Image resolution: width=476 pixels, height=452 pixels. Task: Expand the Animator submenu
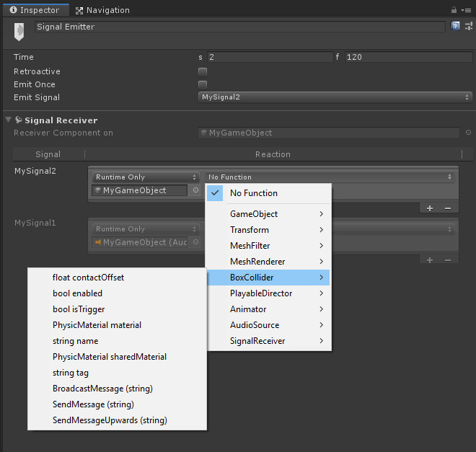(x=268, y=309)
